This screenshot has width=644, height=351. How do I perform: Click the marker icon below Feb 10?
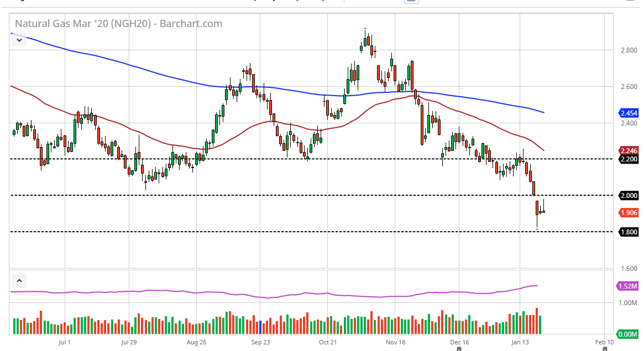click(606, 349)
